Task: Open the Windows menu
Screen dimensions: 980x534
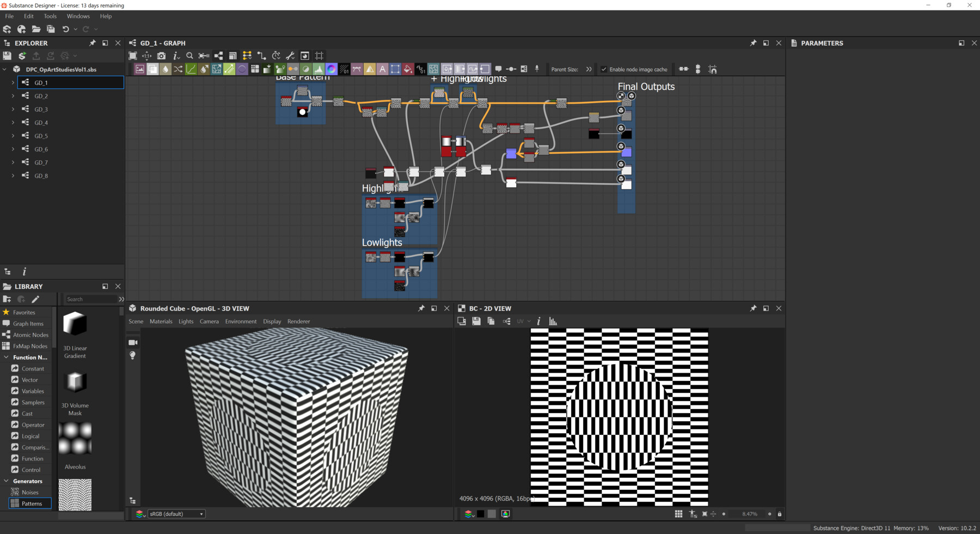Action: click(78, 16)
